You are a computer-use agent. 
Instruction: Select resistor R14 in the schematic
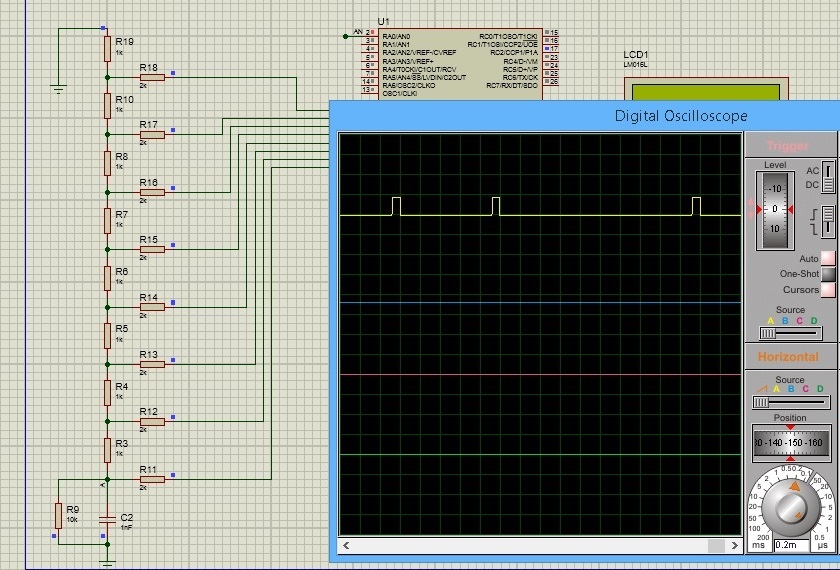click(152, 307)
